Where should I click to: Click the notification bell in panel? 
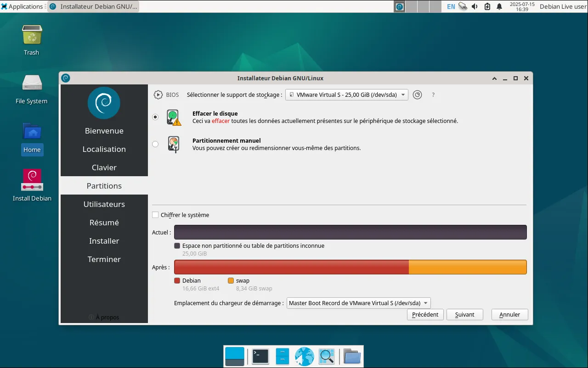(499, 6)
